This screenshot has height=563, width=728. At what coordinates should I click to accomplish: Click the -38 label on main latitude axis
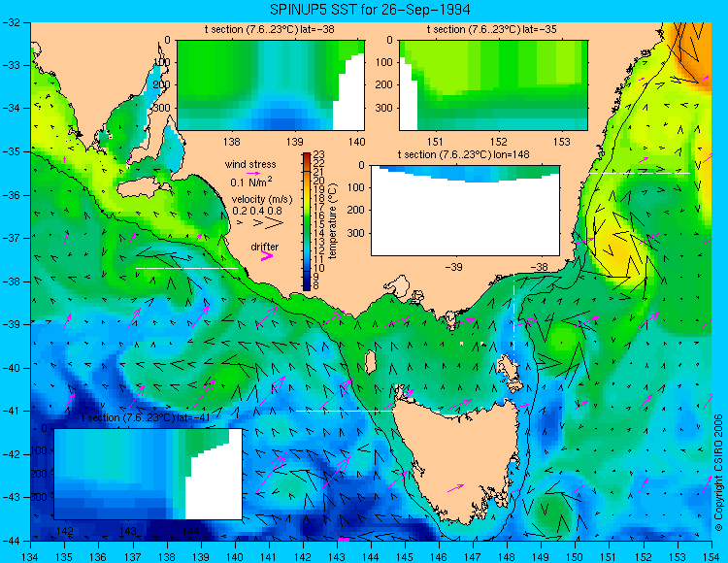11,281
